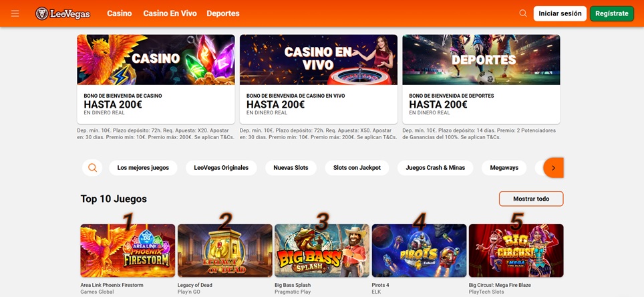Open Casino En Vivo in header
644x297 pixels.
170,13
